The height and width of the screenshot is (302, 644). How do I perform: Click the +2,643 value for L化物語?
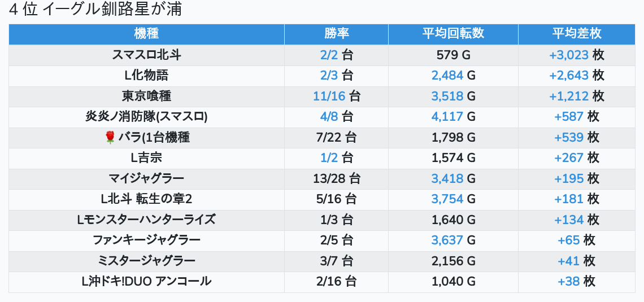[568, 76]
